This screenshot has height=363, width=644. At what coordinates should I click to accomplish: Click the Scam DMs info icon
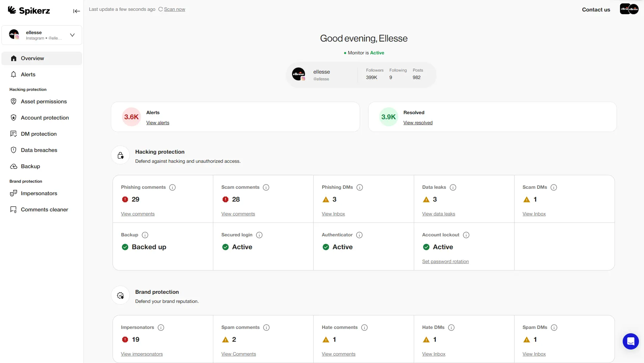click(x=554, y=187)
